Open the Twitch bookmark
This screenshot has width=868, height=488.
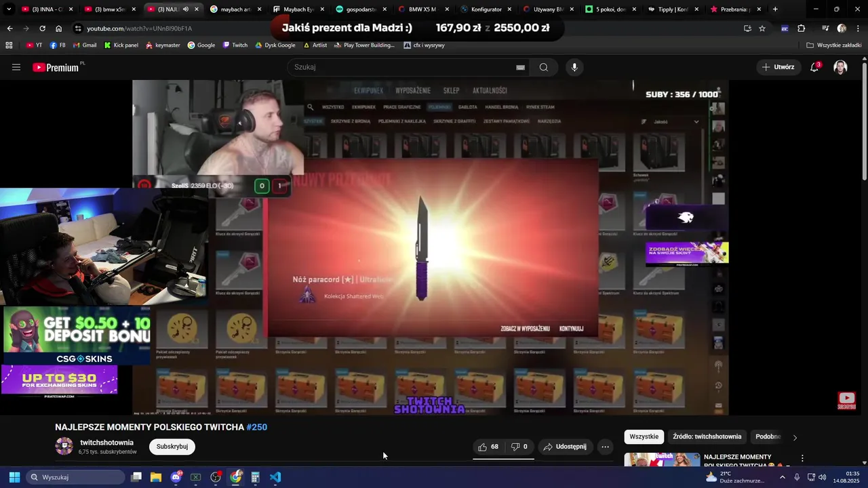click(x=235, y=45)
